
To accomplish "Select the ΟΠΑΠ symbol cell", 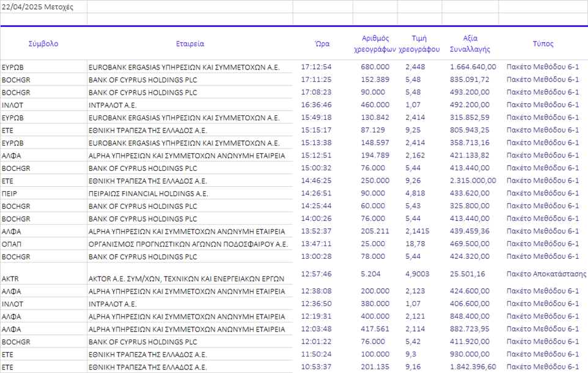I will [x=12, y=244].
